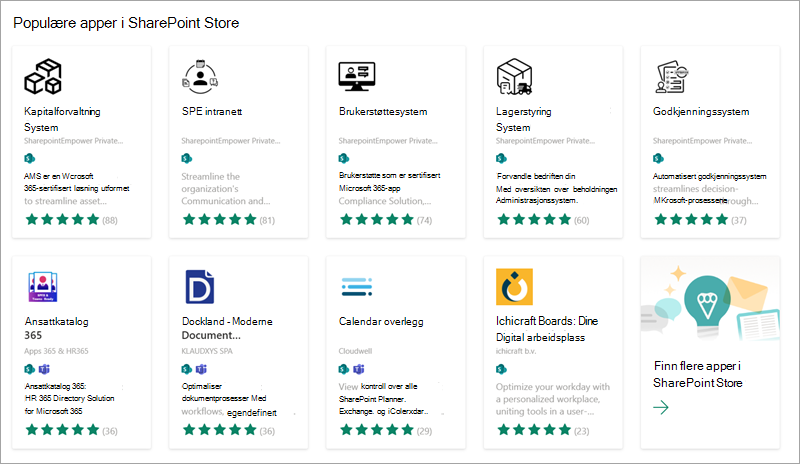Click the Dockland blue D icon

click(200, 286)
